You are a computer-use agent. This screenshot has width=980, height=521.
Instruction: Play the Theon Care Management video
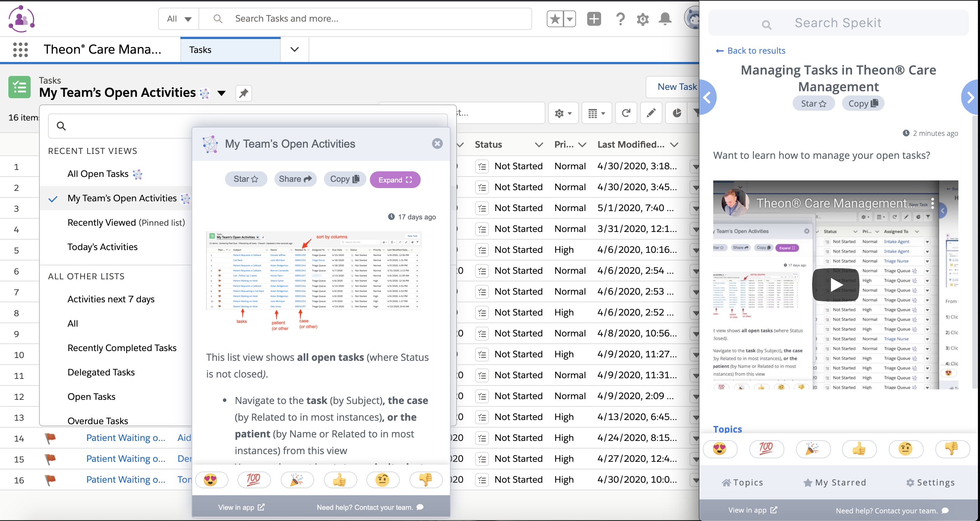(835, 285)
